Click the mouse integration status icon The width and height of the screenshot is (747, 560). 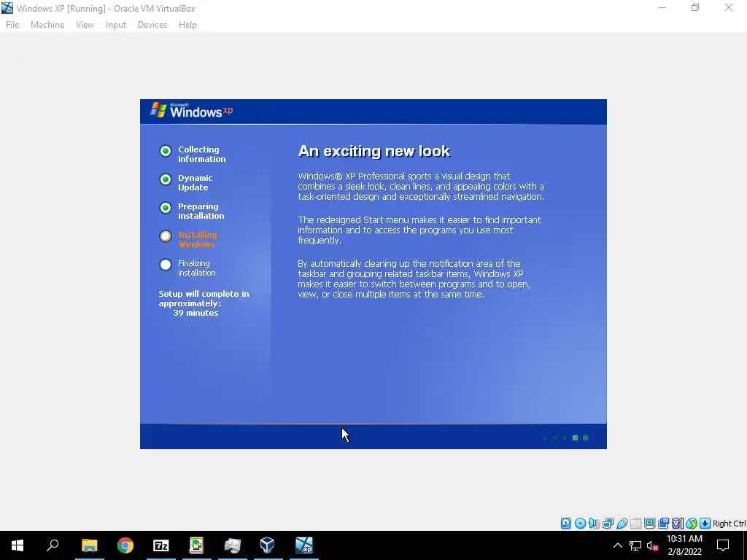692,524
